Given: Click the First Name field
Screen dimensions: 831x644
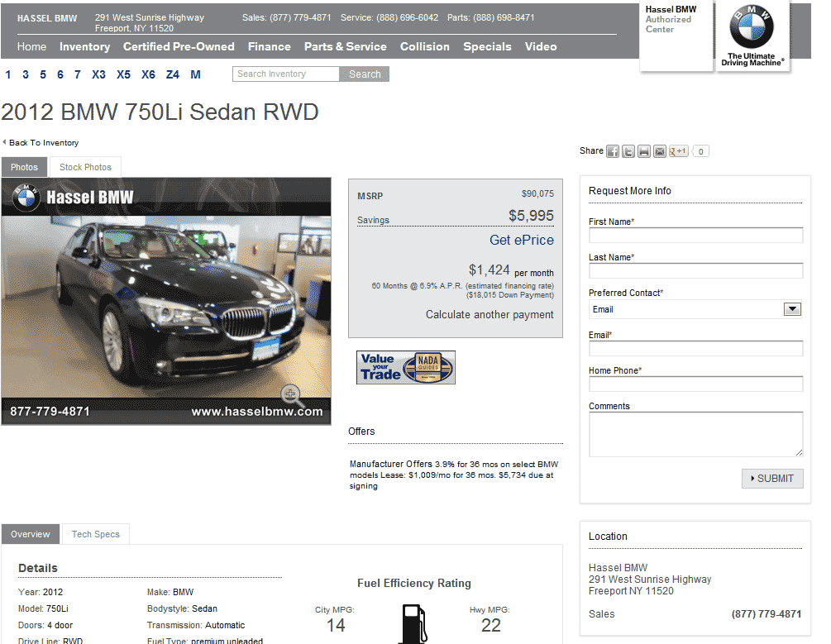Looking at the screenshot, I should point(695,235).
